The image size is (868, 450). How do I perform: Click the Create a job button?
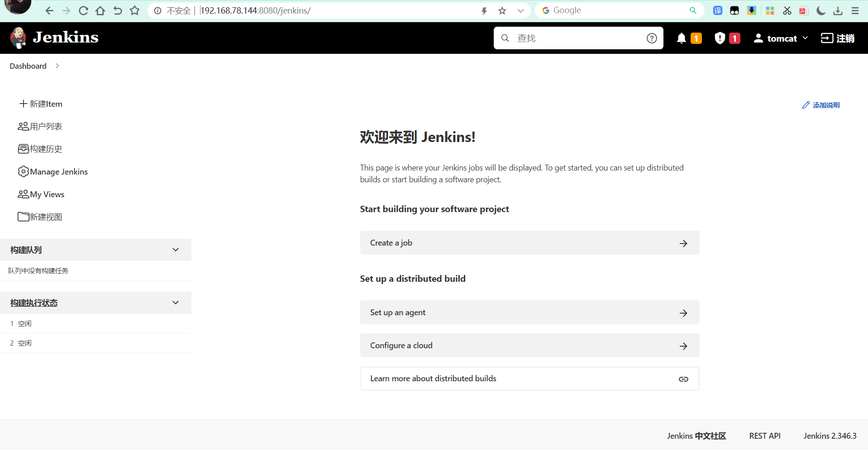529,243
